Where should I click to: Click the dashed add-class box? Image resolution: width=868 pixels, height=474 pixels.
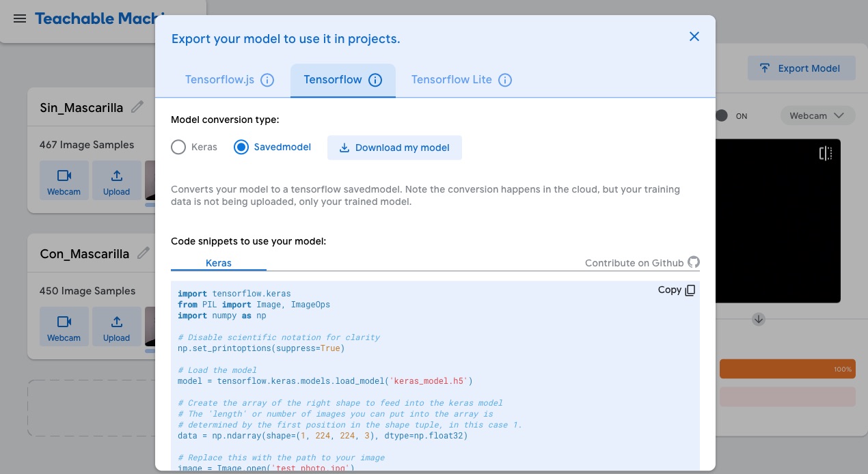click(x=92, y=408)
